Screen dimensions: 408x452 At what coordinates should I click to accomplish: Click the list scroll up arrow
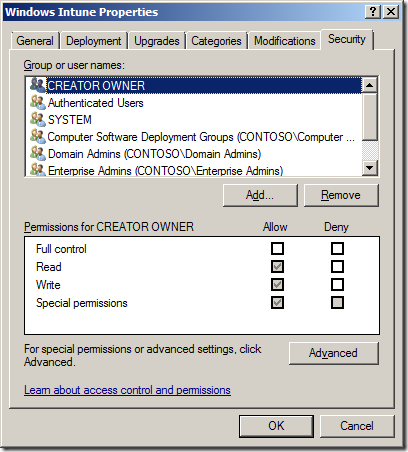coord(370,85)
